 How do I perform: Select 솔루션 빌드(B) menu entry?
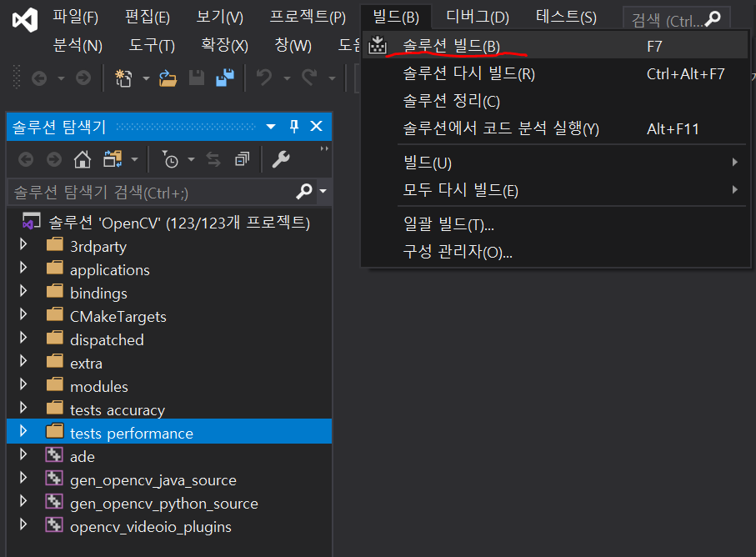(x=555, y=46)
